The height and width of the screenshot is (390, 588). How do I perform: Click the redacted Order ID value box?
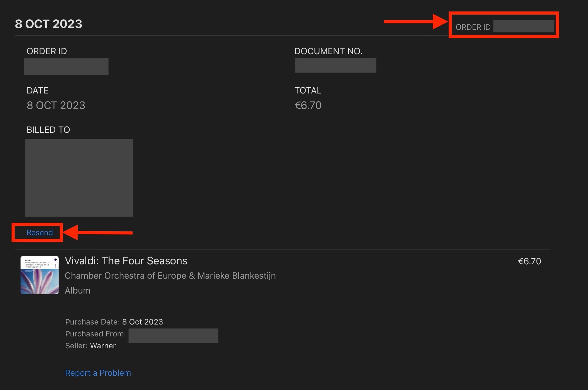point(66,66)
